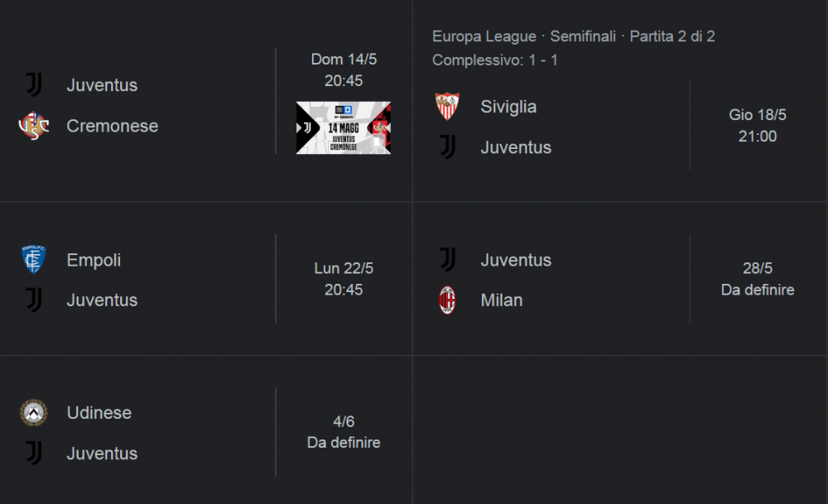Select the Siviglia team name
This screenshot has height=504, width=828.
click(x=508, y=107)
